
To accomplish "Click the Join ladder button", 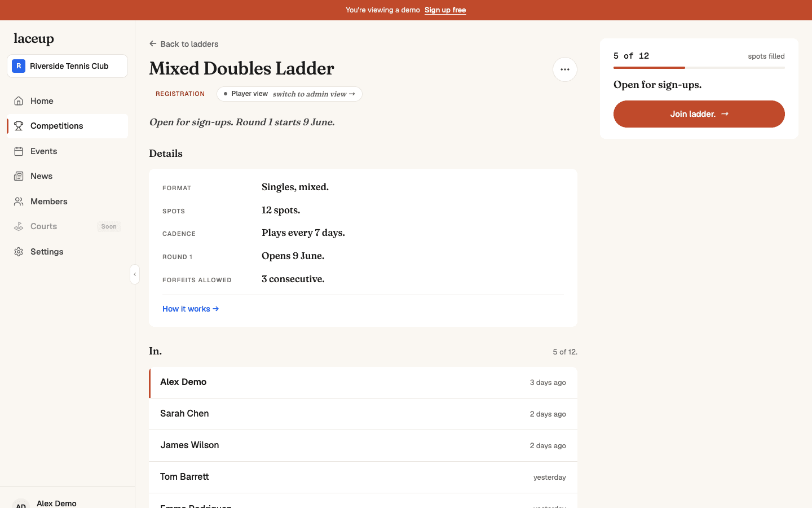I will [x=699, y=114].
